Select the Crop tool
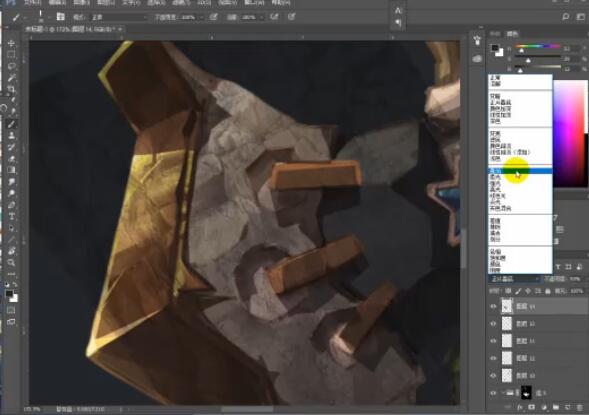This screenshot has width=589, height=415. pos(11,89)
